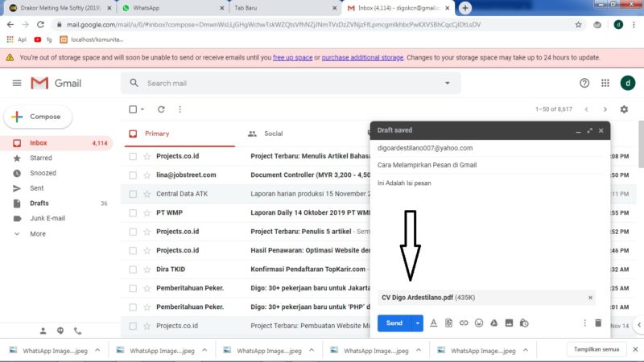This screenshot has width=644, height=362.
Task: Focus the Search mail field
Action: (x=291, y=84)
